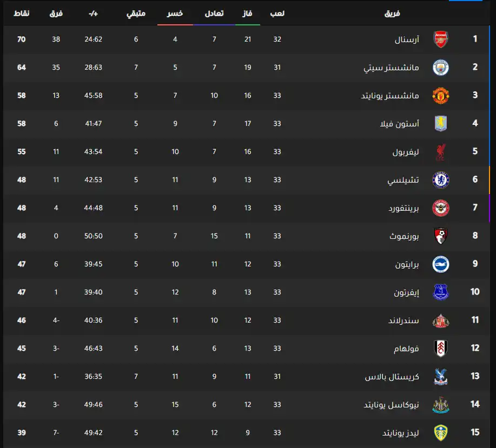Sort table by تعادل draws column
Screen dimensions: 496x448
pyautogui.click(x=214, y=13)
